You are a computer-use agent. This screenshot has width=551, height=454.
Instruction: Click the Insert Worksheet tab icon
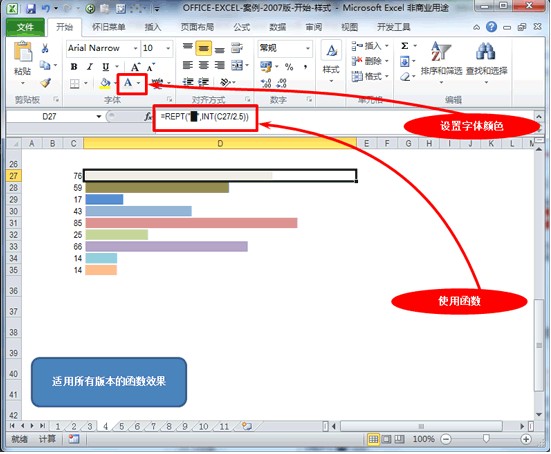coord(247,426)
